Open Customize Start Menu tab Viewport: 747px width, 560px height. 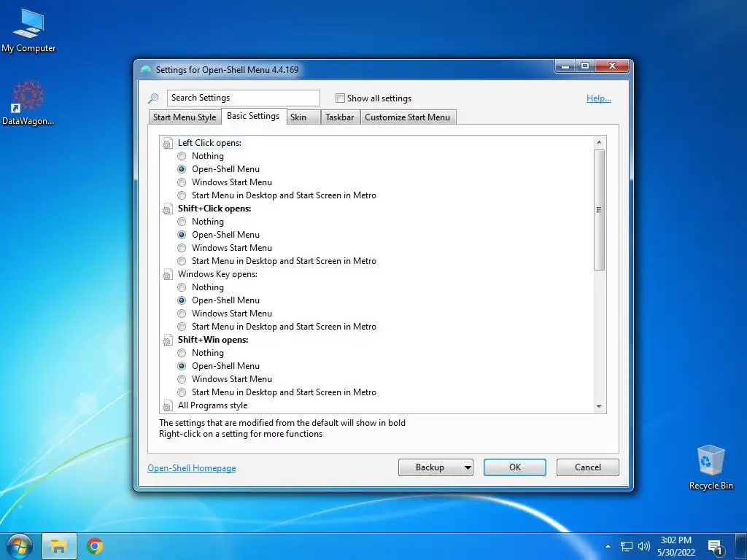[x=408, y=117]
